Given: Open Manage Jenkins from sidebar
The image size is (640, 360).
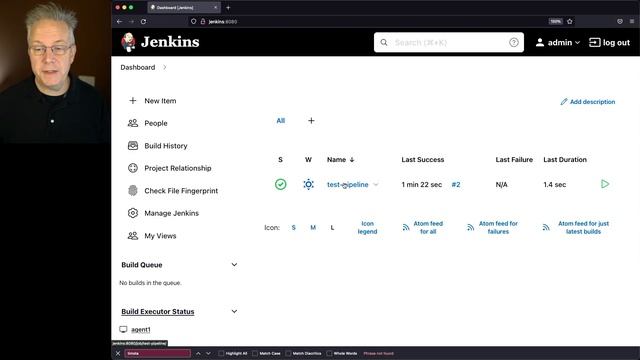Looking at the screenshot, I should (x=171, y=213).
